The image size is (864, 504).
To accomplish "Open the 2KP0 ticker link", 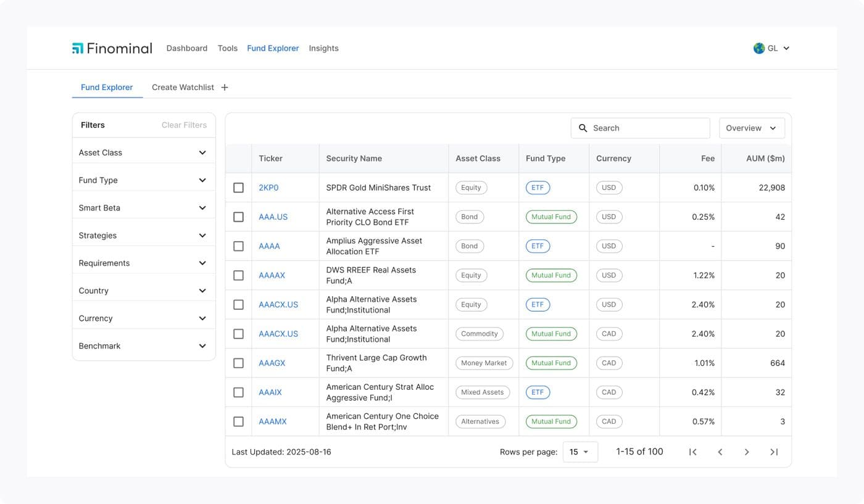I will pos(268,188).
